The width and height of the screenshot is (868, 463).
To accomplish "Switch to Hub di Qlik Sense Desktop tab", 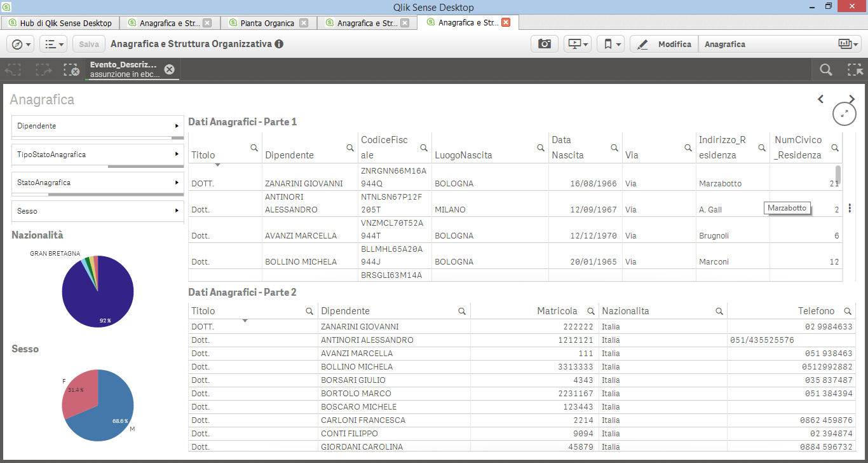I will coord(60,23).
